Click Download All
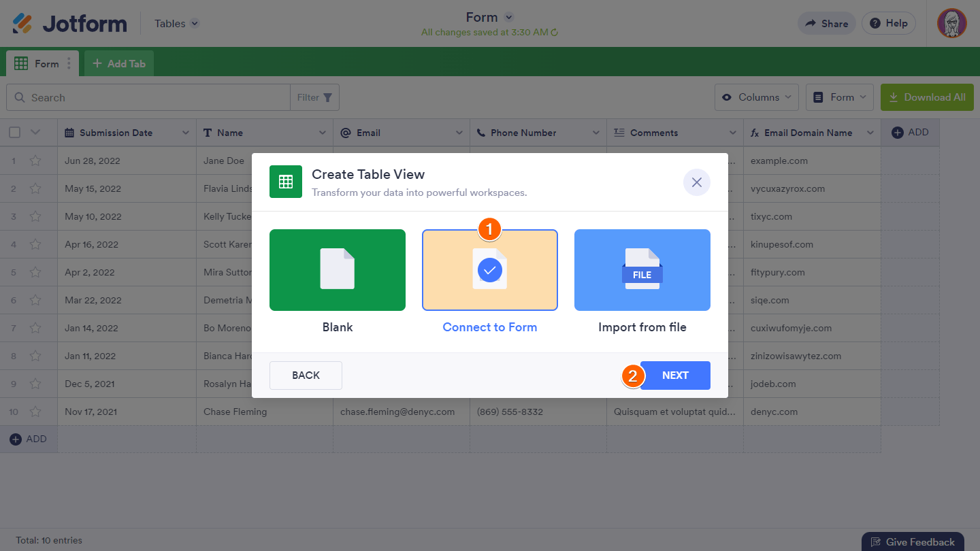Image resolution: width=980 pixels, height=551 pixels. pyautogui.click(x=927, y=97)
